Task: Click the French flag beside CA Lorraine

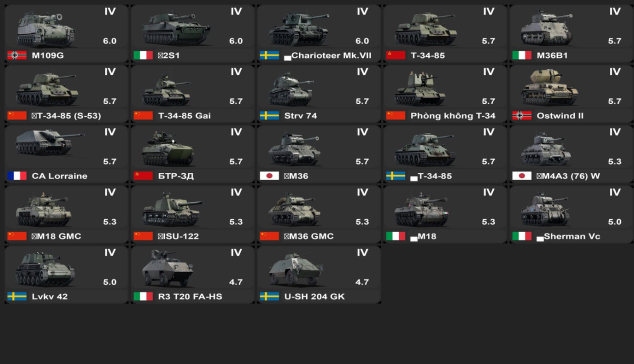Action: [17, 176]
